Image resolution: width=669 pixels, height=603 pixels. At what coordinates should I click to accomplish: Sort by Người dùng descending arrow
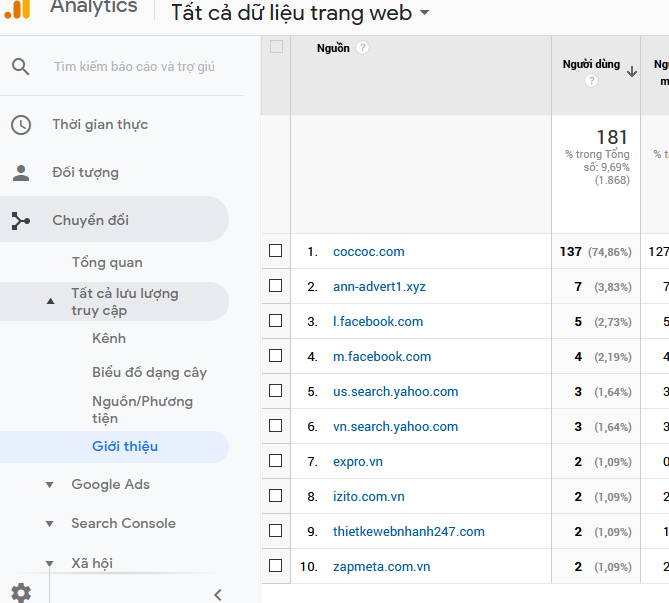[x=631, y=71]
